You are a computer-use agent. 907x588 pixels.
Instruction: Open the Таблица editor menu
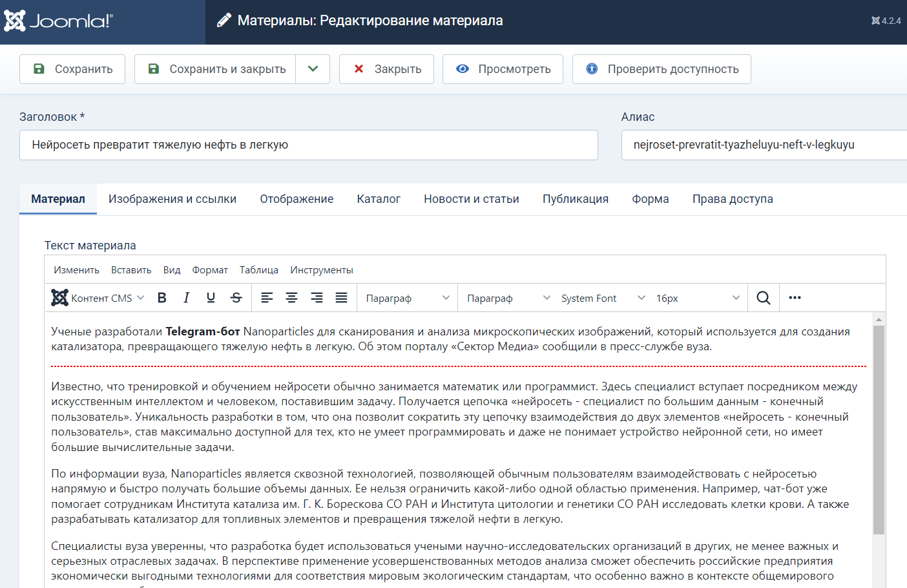258,270
